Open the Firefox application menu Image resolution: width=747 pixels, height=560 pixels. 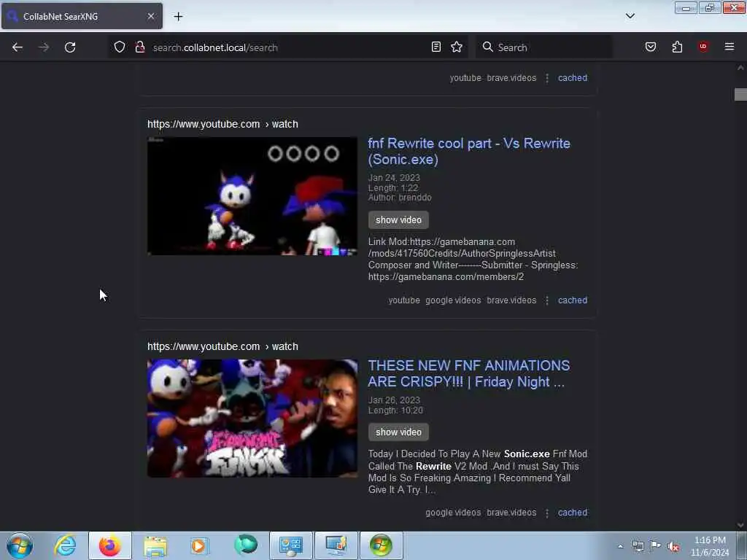tap(729, 47)
